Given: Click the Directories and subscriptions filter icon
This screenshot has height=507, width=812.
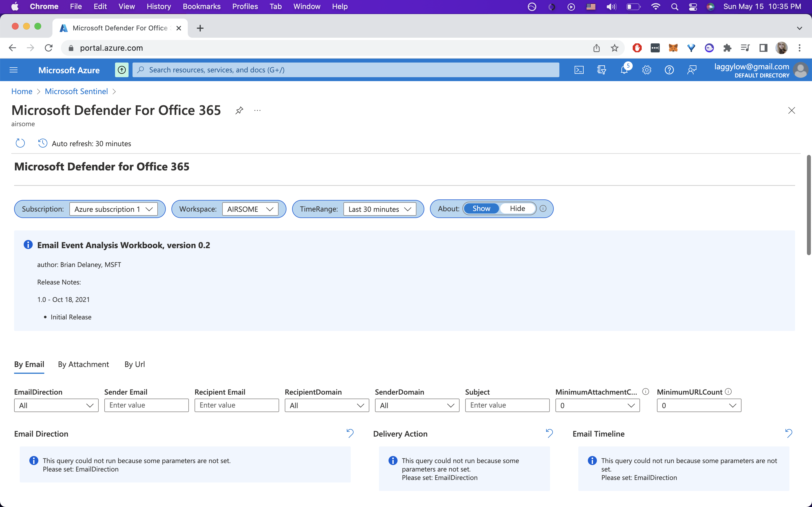Looking at the screenshot, I should click(x=601, y=70).
